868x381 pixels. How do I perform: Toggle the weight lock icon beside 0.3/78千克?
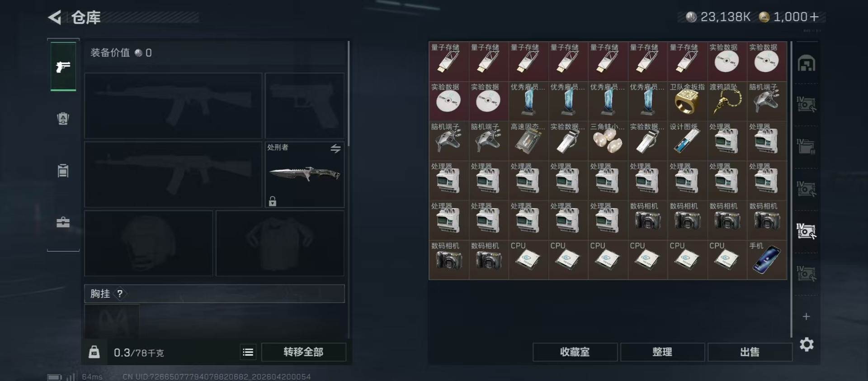(94, 352)
